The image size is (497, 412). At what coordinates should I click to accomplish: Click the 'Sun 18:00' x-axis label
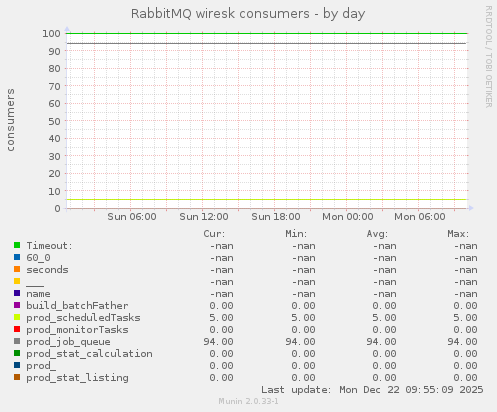(x=276, y=217)
